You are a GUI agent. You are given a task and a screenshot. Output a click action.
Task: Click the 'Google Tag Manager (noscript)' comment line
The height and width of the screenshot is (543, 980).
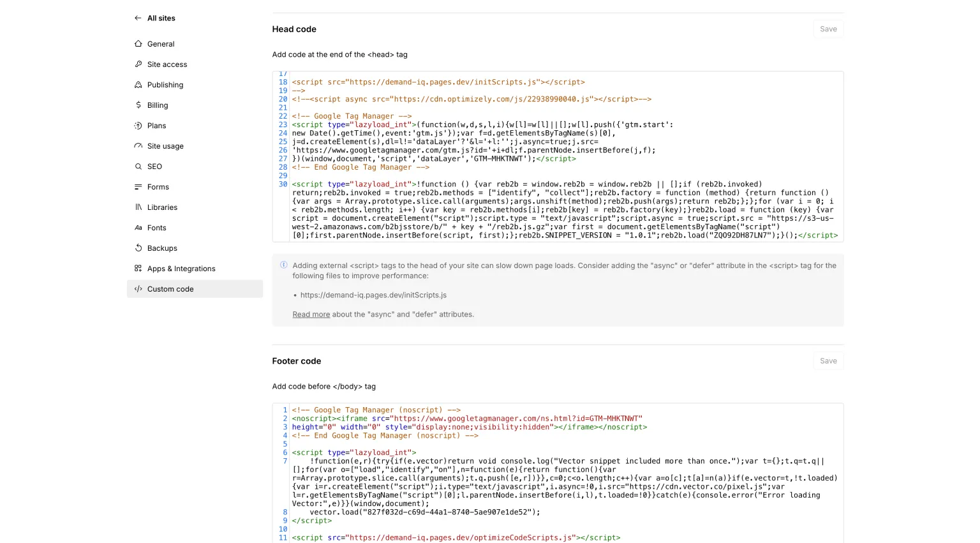click(376, 410)
